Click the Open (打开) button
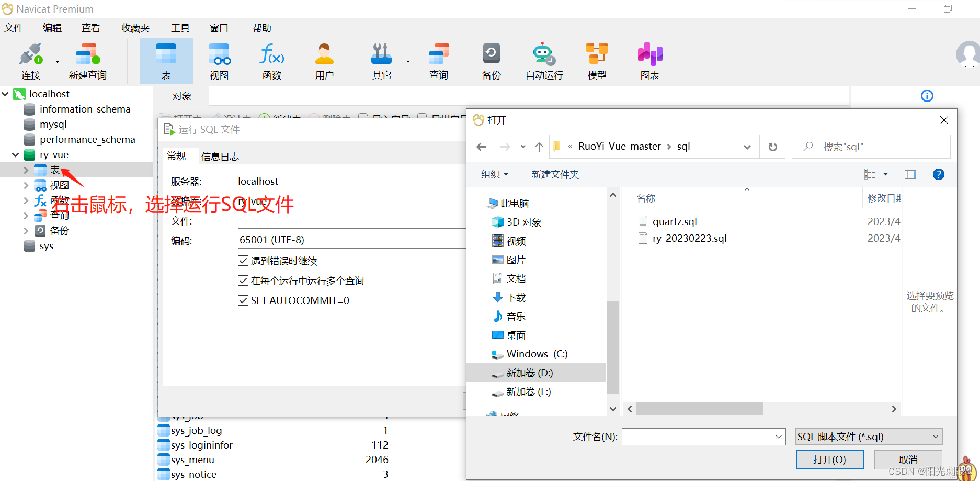Screen dimensions: 980x481 pyautogui.click(x=829, y=460)
